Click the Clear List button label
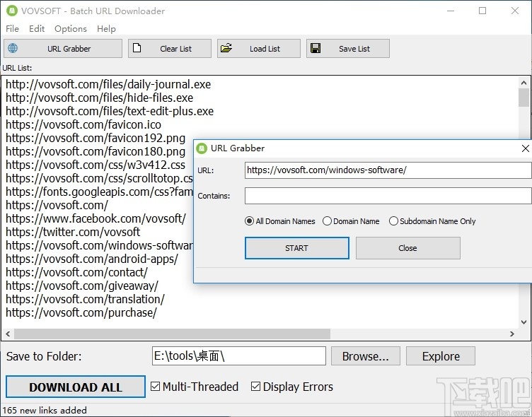The height and width of the screenshot is (417, 532). pos(175,49)
